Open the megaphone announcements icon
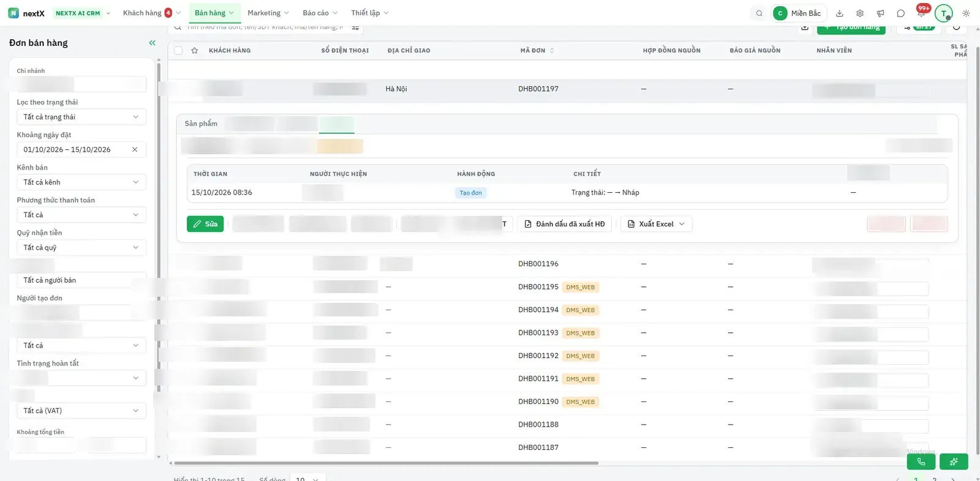The width and height of the screenshot is (980, 481). (x=880, y=13)
